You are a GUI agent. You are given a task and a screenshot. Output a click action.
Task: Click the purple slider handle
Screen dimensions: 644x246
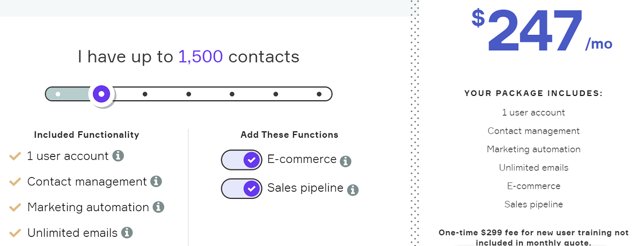101,94
